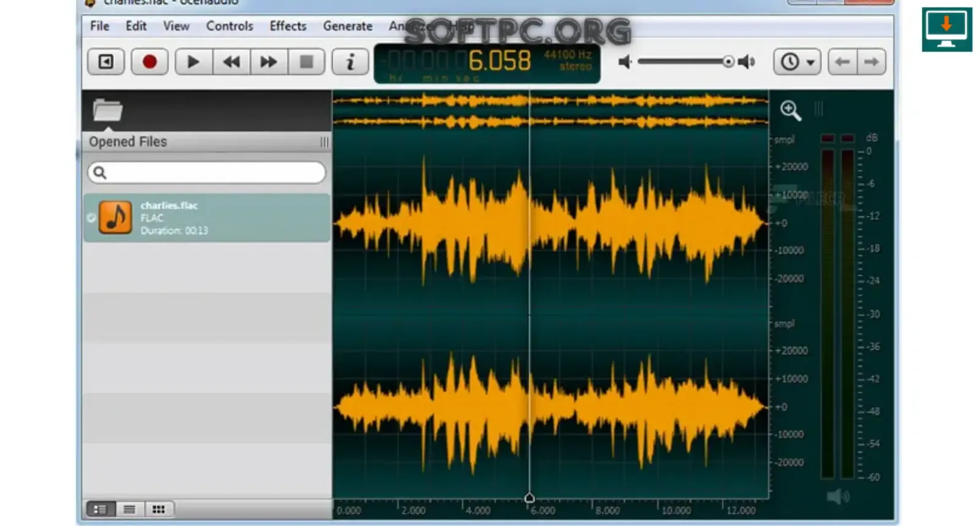This screenshot has height=526, width=980.
Task: Open the Controls menu
Action: tap(230, 26)
